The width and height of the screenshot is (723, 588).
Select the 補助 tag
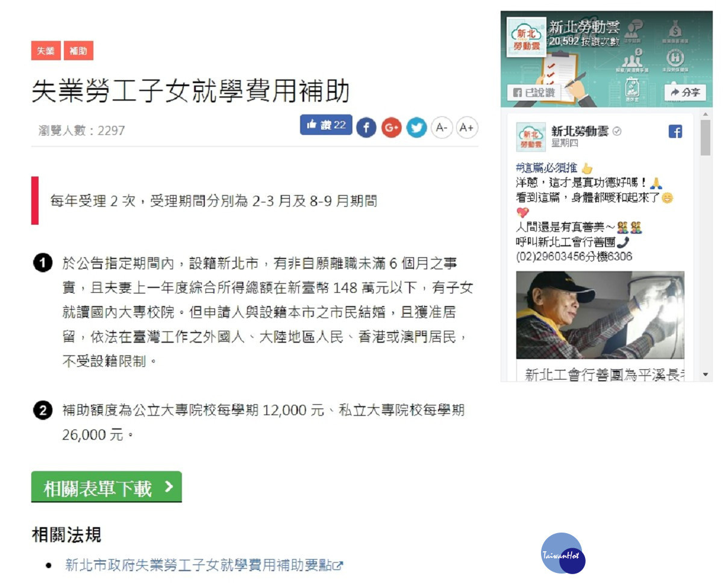click(78, 51)
